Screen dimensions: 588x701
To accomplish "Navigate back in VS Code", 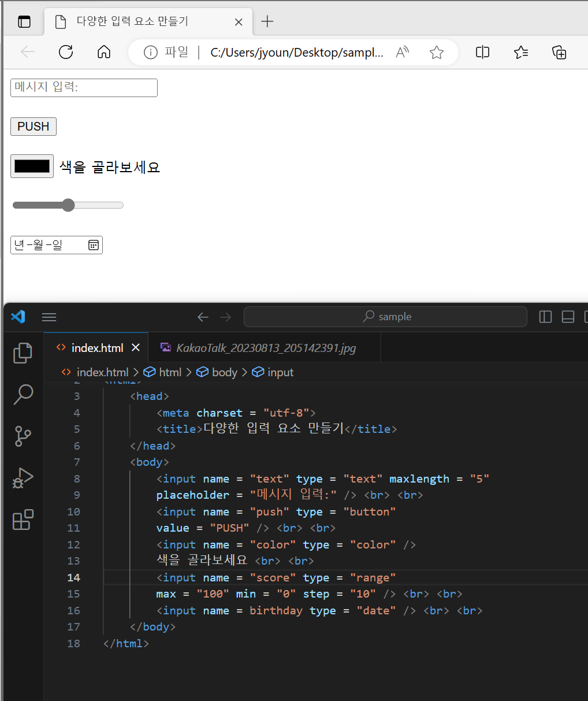I will (203, 317).
